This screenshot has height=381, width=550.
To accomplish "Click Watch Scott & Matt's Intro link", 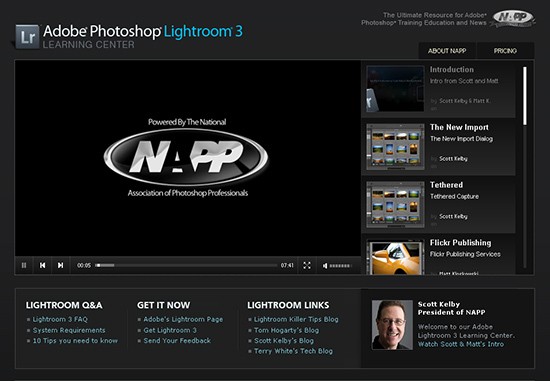I will (461, 344).
